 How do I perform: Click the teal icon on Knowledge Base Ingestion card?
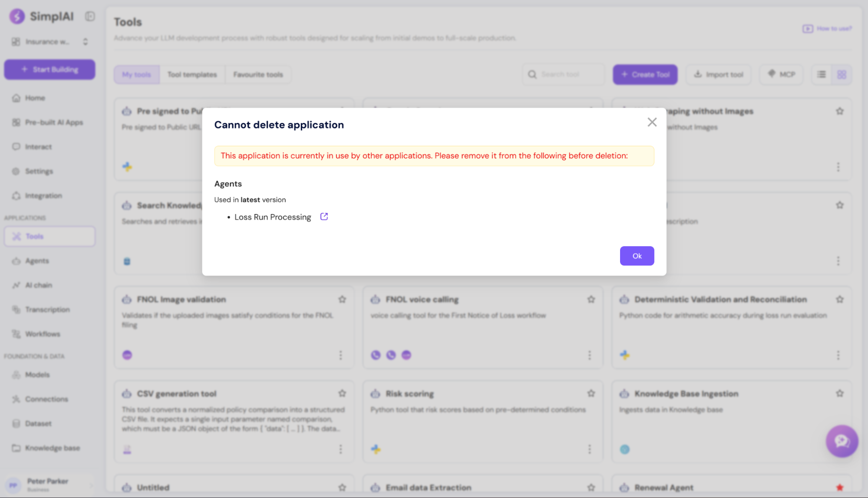click(624, 449)
